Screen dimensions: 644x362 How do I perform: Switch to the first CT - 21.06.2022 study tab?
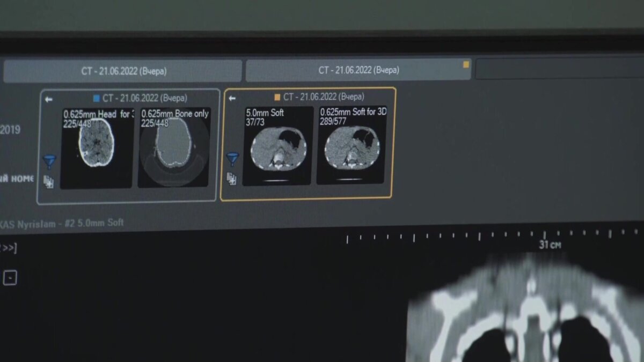click(x=122, y=71)
